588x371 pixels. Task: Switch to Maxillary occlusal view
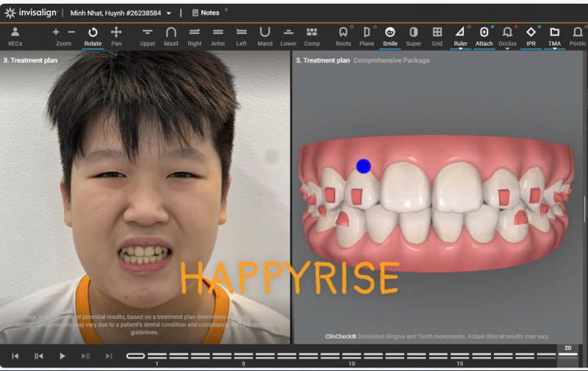coord(171,32)
